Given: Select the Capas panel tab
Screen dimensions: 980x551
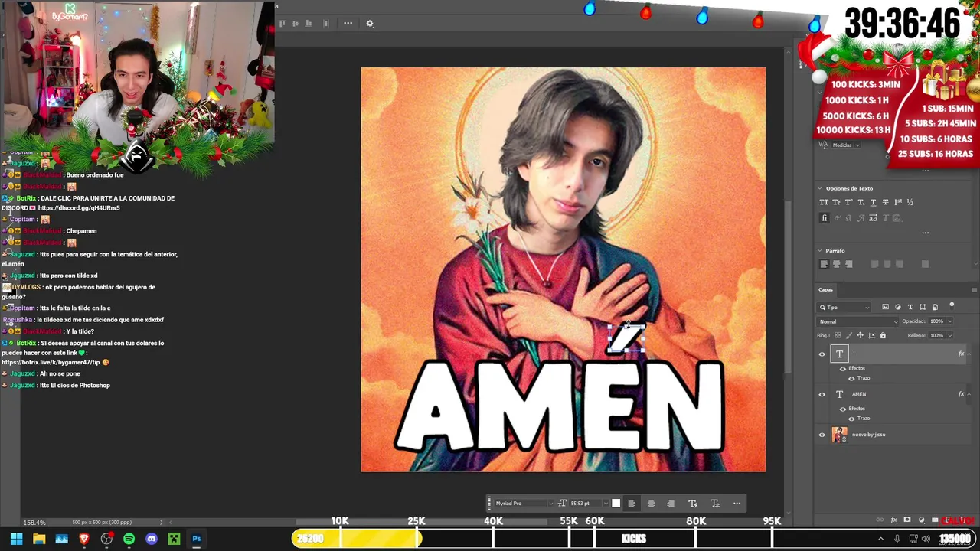Looking at the screenshot, I should pos(825,289).
